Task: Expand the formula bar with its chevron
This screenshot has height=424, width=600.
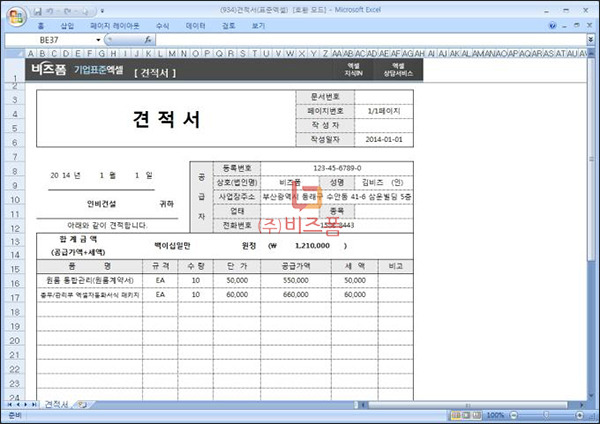Action: click(x=590, y=40)
